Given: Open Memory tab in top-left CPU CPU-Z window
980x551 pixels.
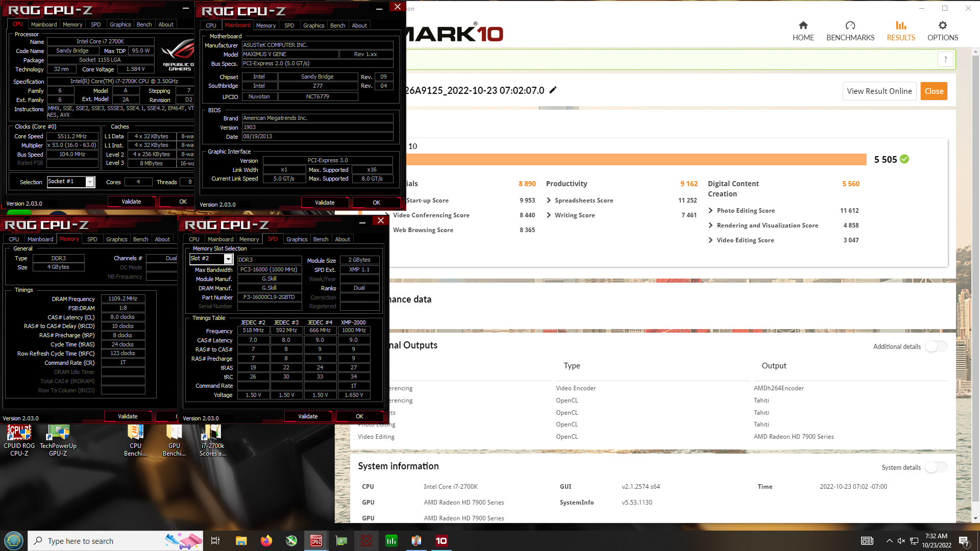Looking at the screenshot, I should tap(72, 24).
